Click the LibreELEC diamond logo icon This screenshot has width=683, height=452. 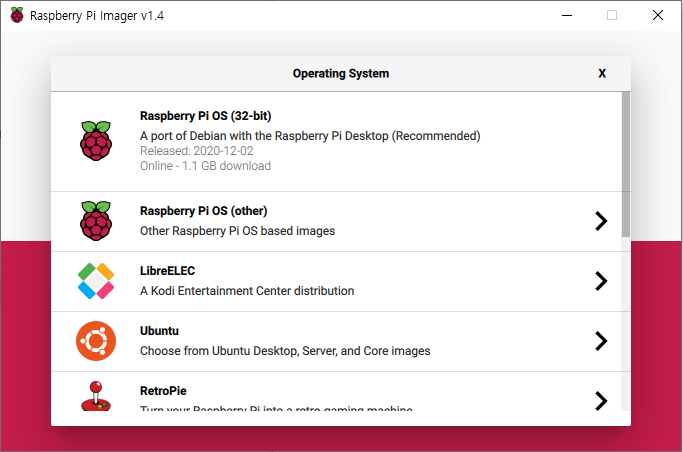[x=96, y=281]
